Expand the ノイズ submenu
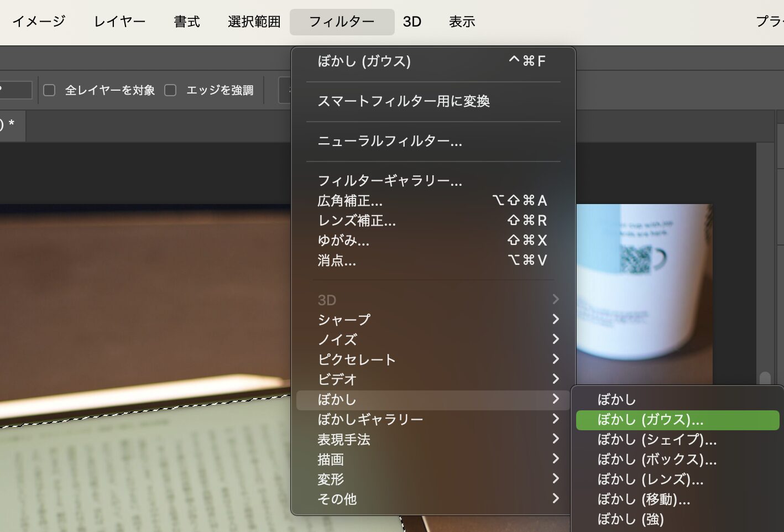This screenshot has width=784, height=532. click(x=433, y=340)
